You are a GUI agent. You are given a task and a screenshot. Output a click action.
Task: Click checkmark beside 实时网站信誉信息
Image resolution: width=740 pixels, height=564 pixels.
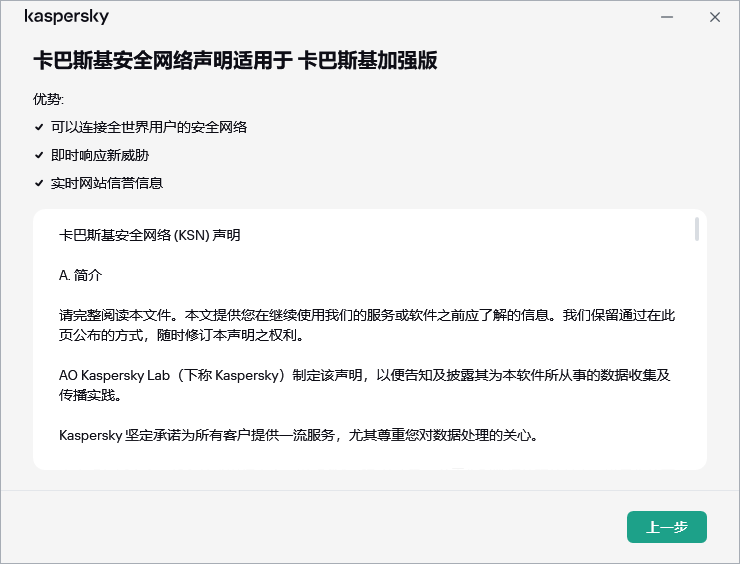coord(38,183)
